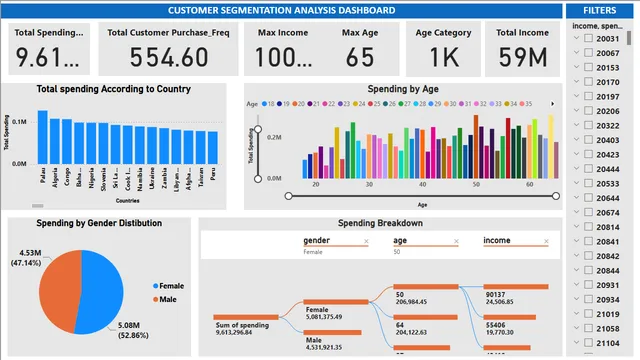Check the 20403 checkbox
Image resolution: width=640 pixels, height=360 pixels.
(x=589, y=140)
